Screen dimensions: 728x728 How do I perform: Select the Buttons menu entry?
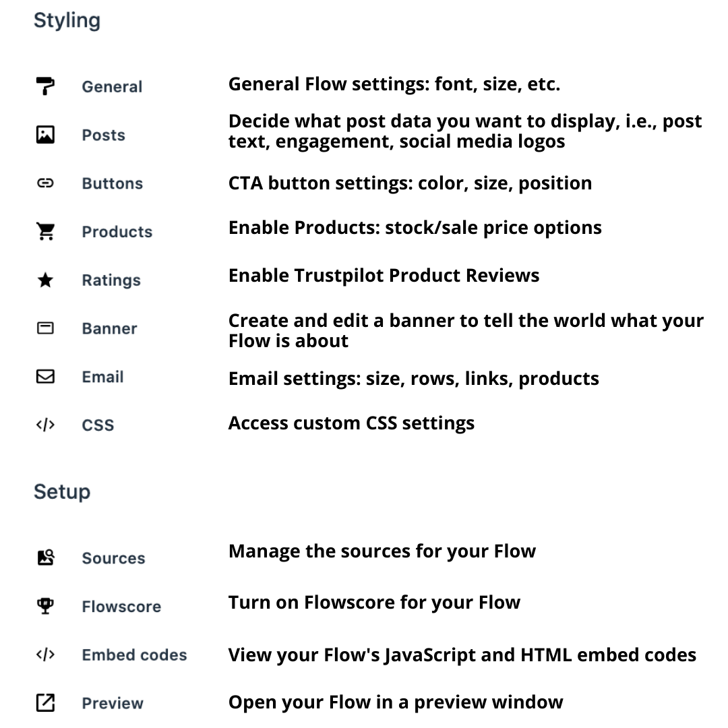112,184
